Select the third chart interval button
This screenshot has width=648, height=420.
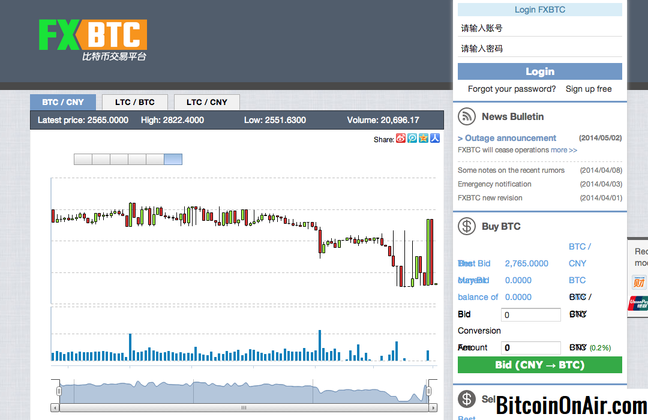[119, 159]
